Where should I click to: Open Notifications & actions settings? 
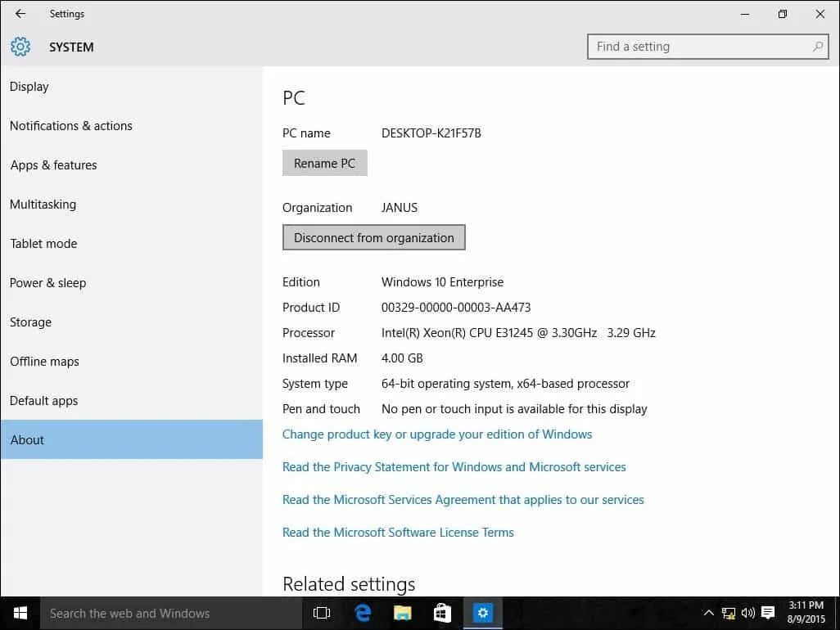tap(132, 126)
